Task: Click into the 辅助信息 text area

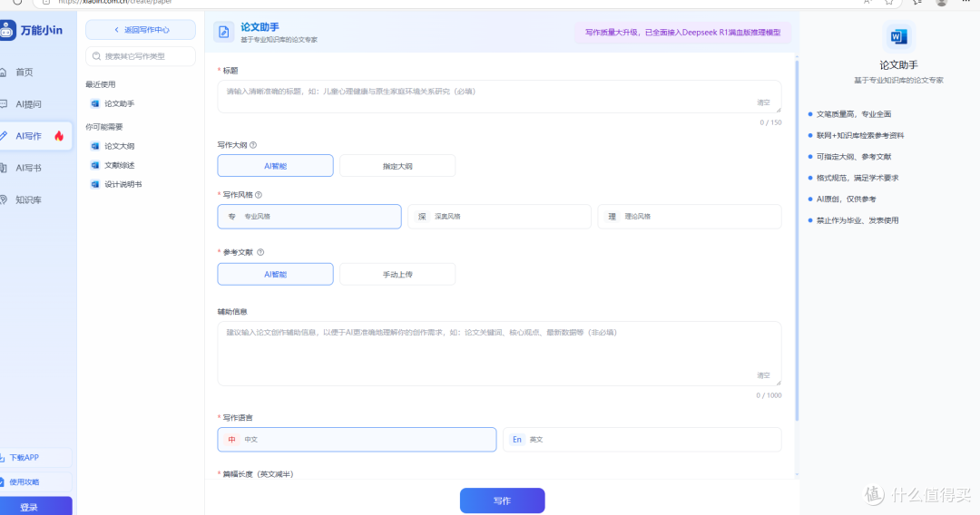Action: click(x=499, y=354)
